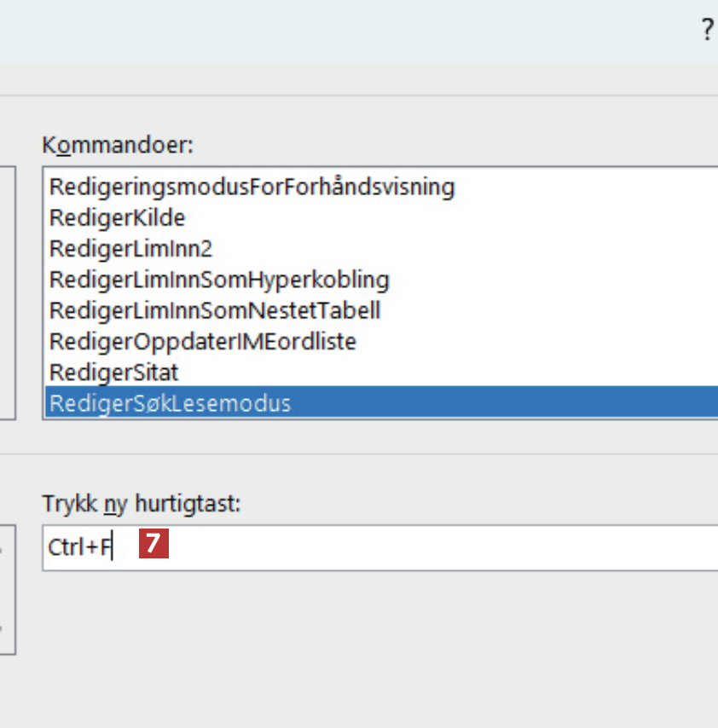Click highlighted RedigerSøkLesemodus command
The height and width of the screenshot is (728, 718).
click(171, 403)
